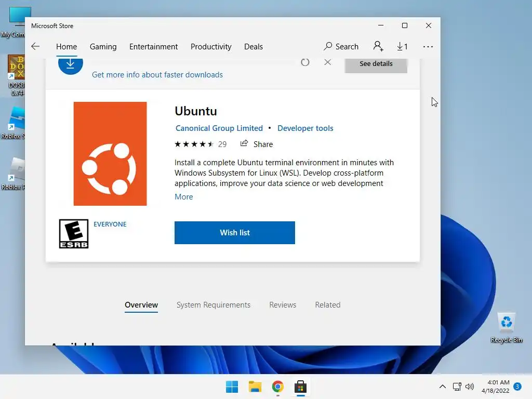
Task: Go back with the Store back arrow
Action: tap(35, 46)
